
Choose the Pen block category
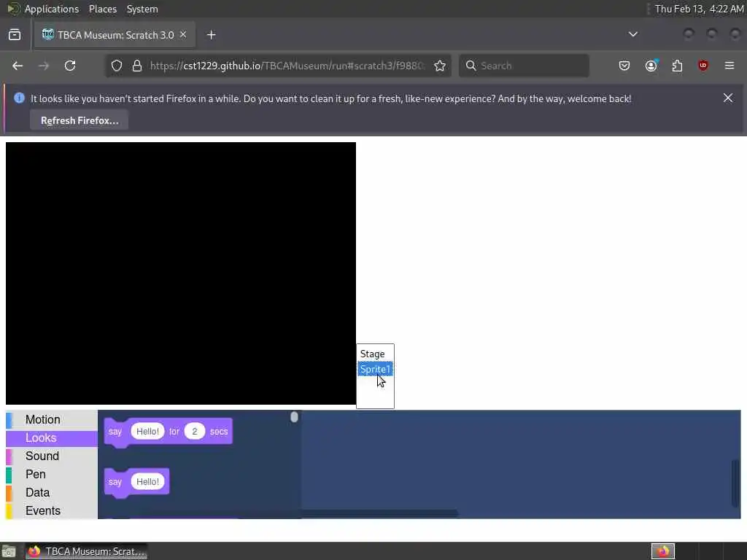pos(52,474)
